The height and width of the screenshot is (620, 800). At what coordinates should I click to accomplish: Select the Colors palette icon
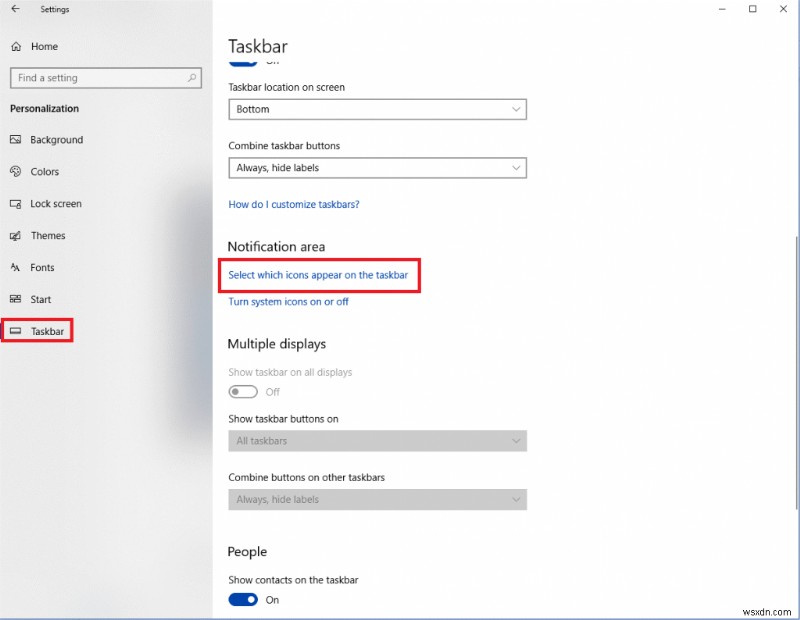click(16, 172)
